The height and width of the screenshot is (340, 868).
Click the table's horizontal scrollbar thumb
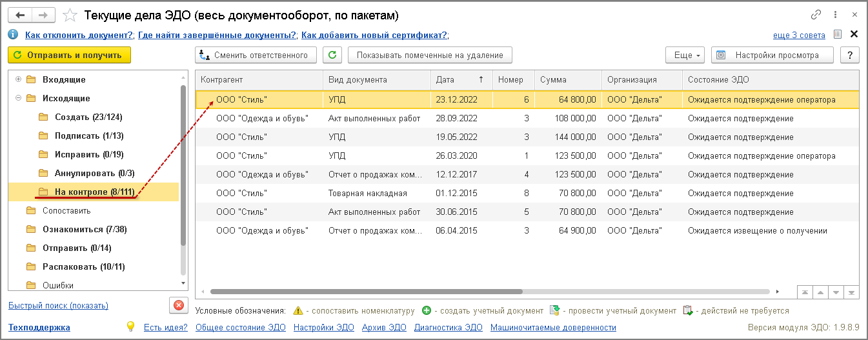[x=361, y=292]
